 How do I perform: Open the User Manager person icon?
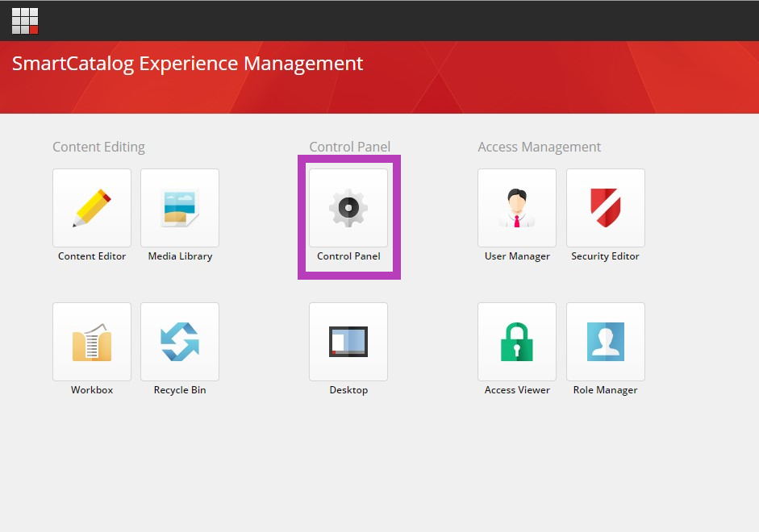[x=517, y=208]
